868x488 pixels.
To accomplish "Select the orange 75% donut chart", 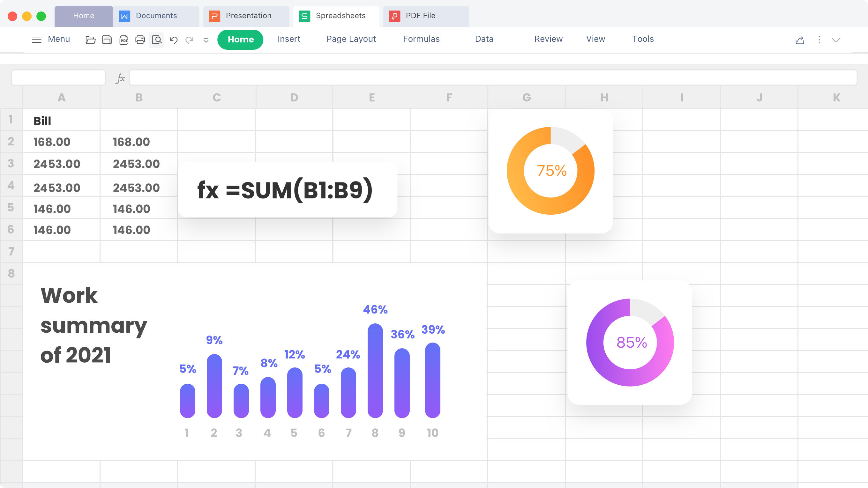I will (550, 171).
